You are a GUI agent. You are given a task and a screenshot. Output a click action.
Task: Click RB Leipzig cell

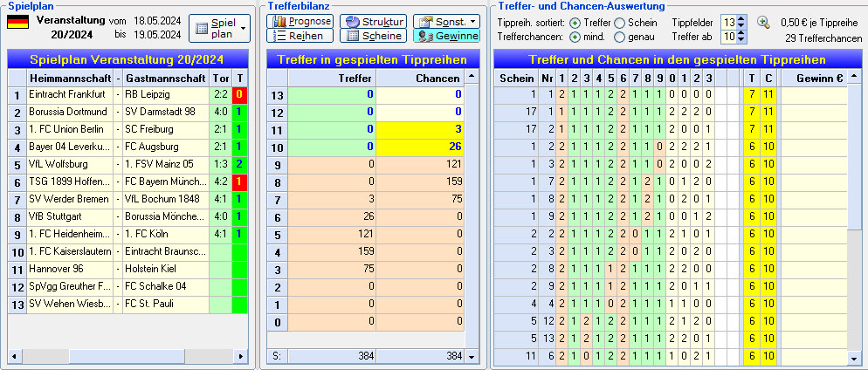click(166, 94)
